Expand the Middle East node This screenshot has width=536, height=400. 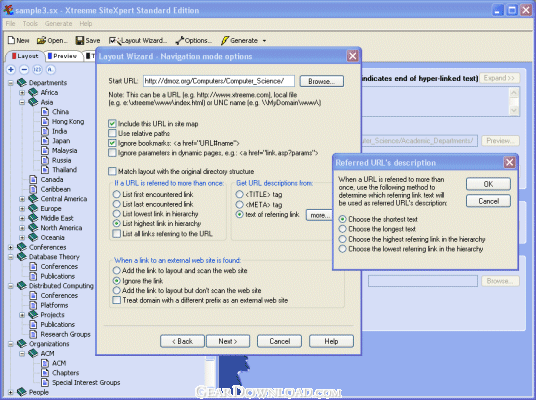(22, 218)
